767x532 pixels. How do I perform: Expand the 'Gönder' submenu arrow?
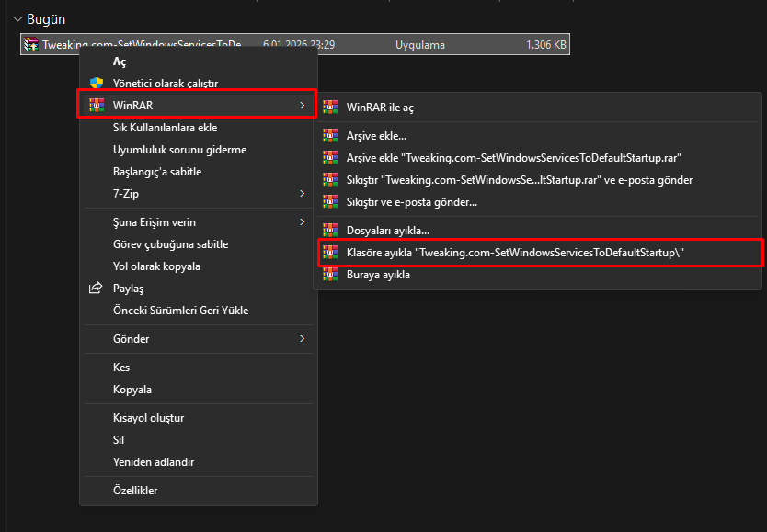pos(303,338)
